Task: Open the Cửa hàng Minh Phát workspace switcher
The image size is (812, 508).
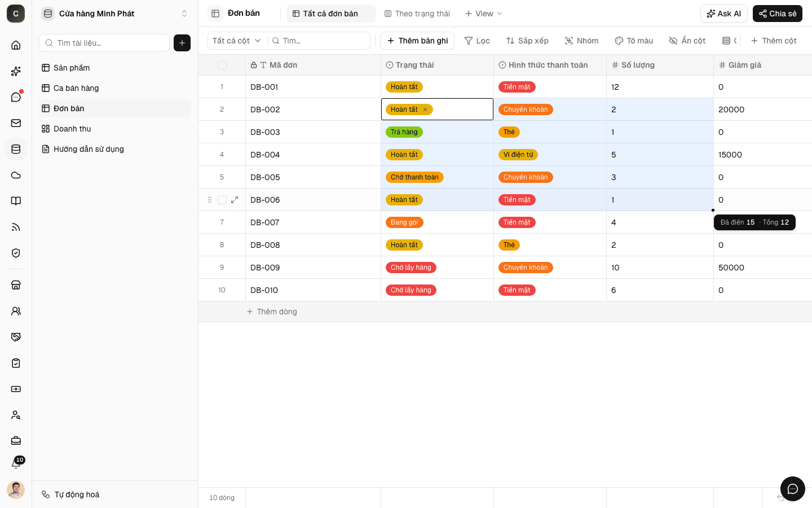Action: click(115, 14)
